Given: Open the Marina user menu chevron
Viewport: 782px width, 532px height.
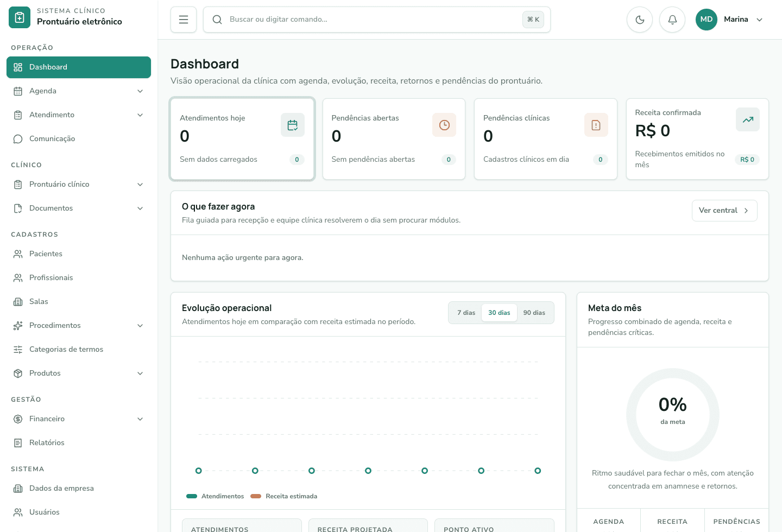Looking at the screenshot, I should pos(760,20).
